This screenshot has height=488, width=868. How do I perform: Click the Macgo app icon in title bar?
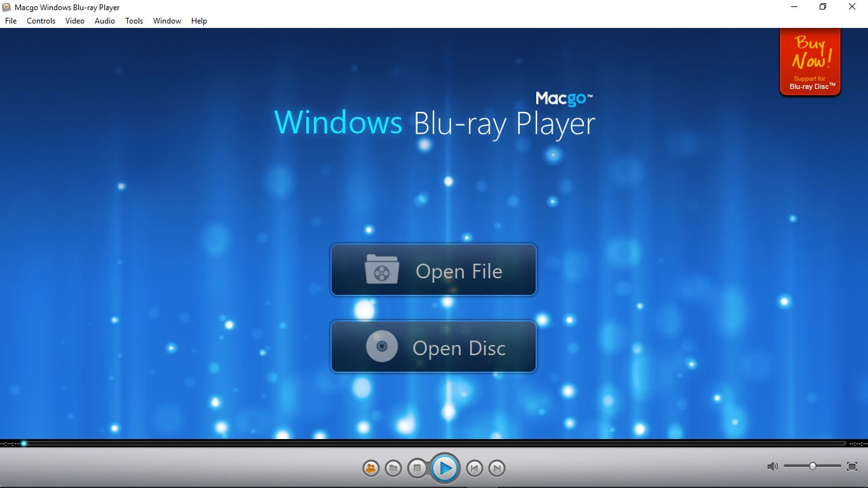point(6,7)
